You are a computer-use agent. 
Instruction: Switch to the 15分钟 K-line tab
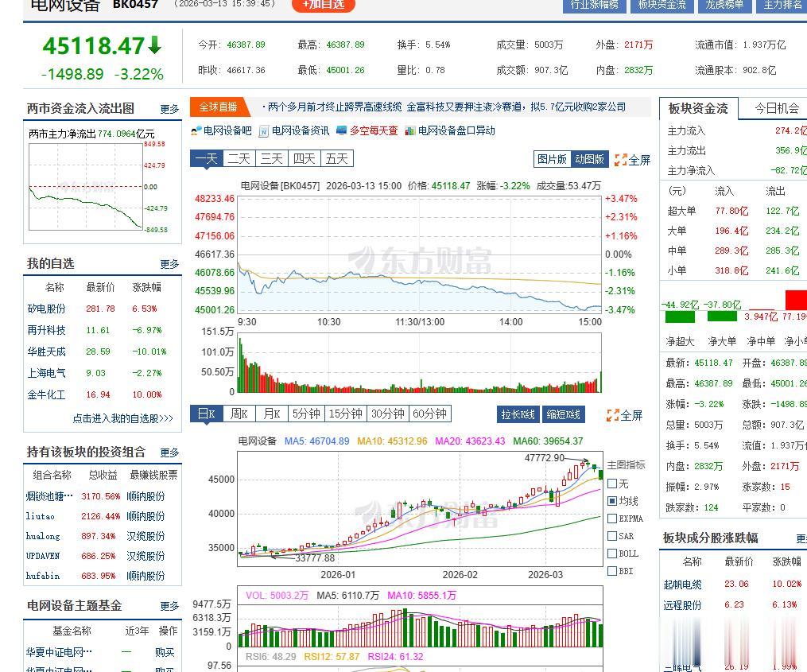[x=346, y=414]
